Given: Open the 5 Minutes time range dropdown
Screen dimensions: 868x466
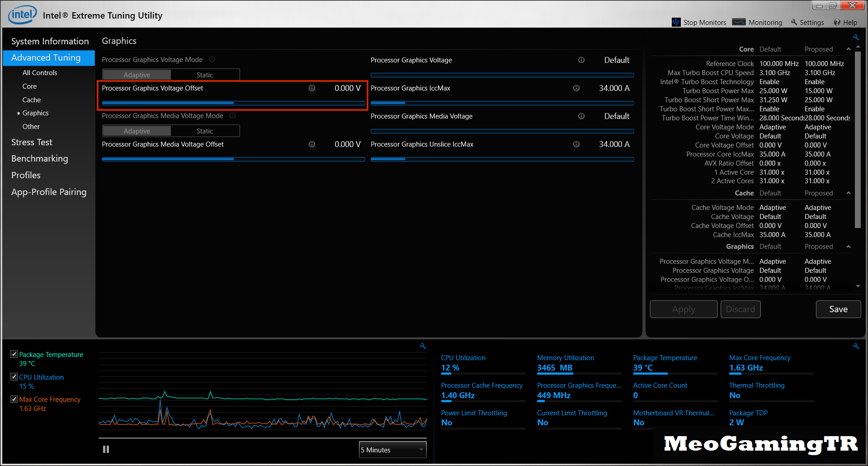Looking at the screenshot, I should (x=392, y=450).
